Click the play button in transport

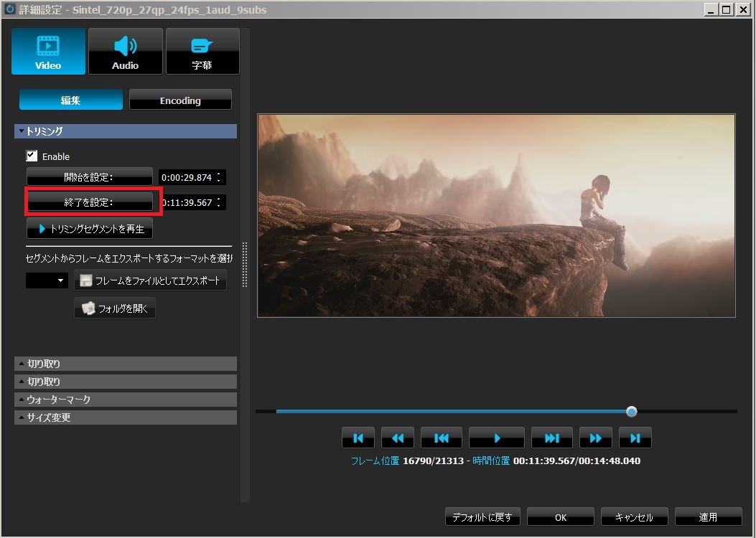point(497,438)
